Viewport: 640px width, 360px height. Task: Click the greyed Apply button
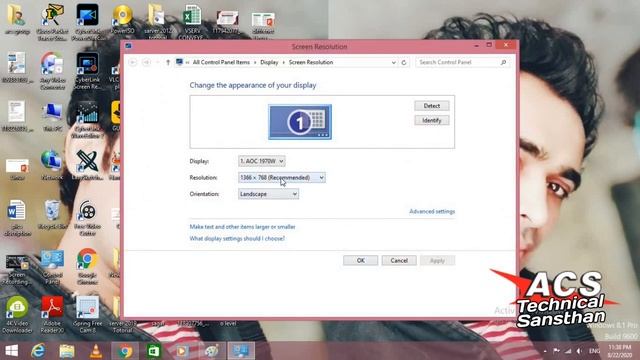pyautogui.click(x=437, y=260)
